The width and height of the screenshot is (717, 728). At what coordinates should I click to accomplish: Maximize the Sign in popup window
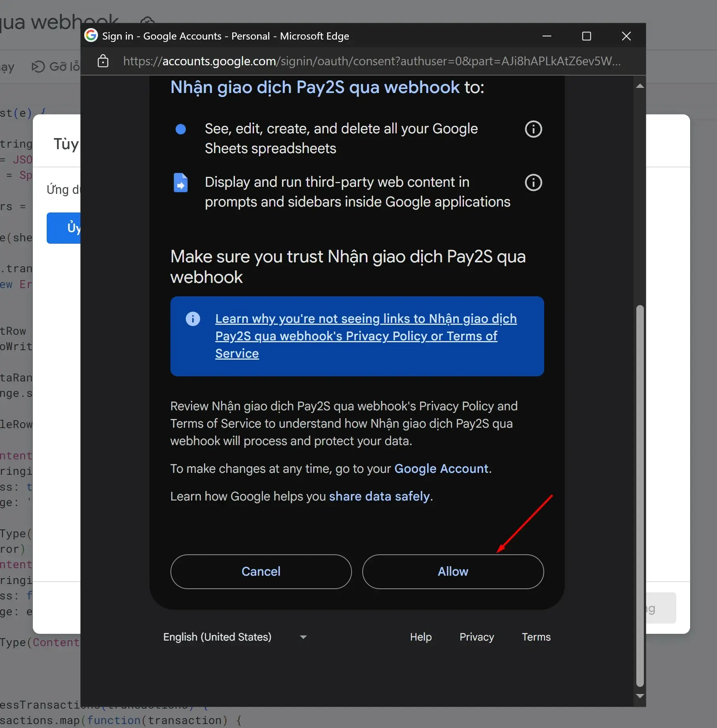[586, 36]
